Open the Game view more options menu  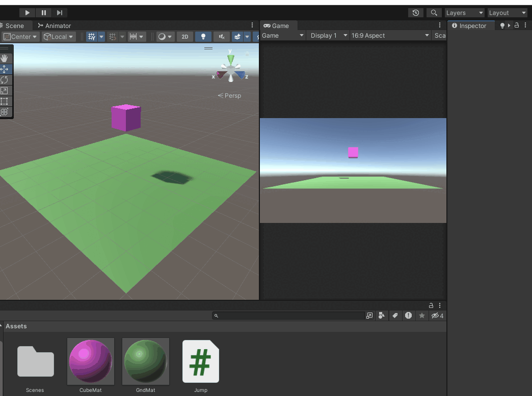(x=440, y=25)
